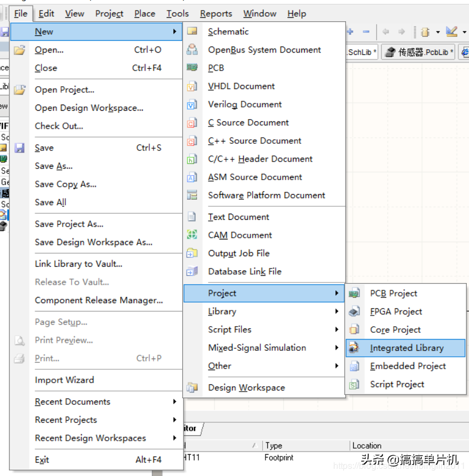
Task: Click the C/C++ Header Document icon
Action: [192, 159]
